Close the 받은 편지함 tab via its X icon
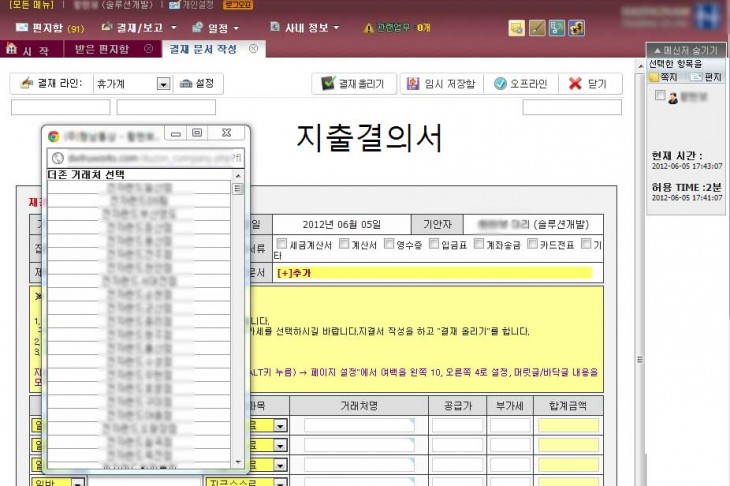Image resolution: width=730 pixels, height=486 pixels. (149, 48)
